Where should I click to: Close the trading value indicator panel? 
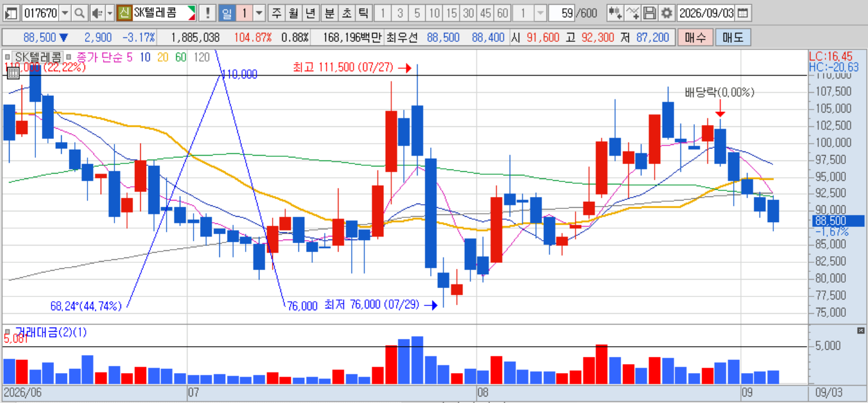pyautogui.click(x=861, y=331)
